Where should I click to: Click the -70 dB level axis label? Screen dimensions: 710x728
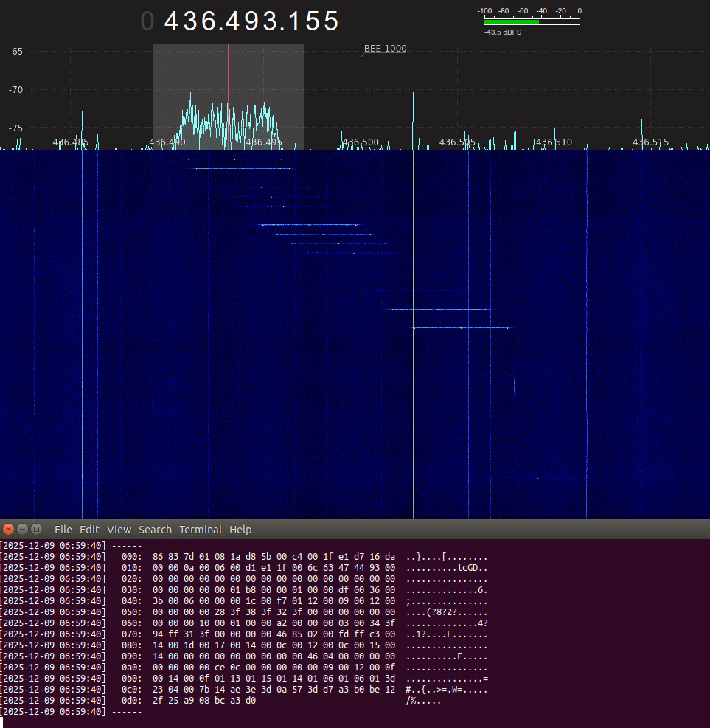pos(15,89)
